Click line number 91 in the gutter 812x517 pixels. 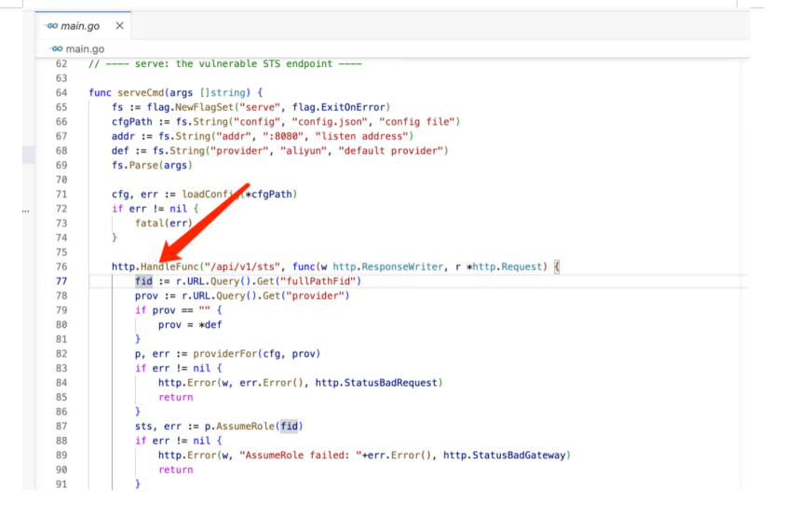tap(61, 484)
